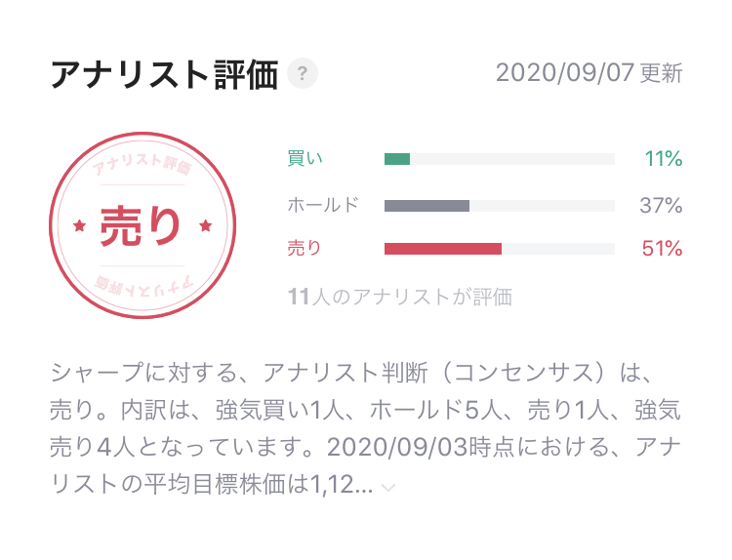Click the 2020/09/07 更新 date text

click(x=589, y=73)
